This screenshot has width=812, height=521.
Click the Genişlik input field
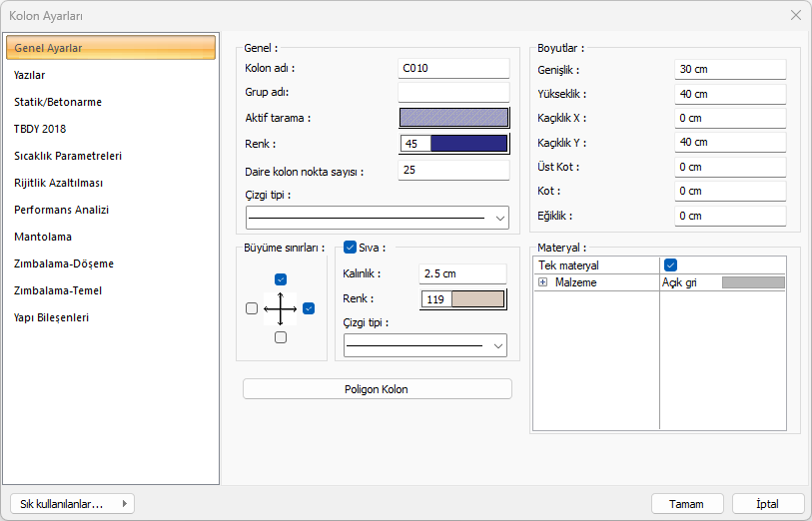(729, 70)
